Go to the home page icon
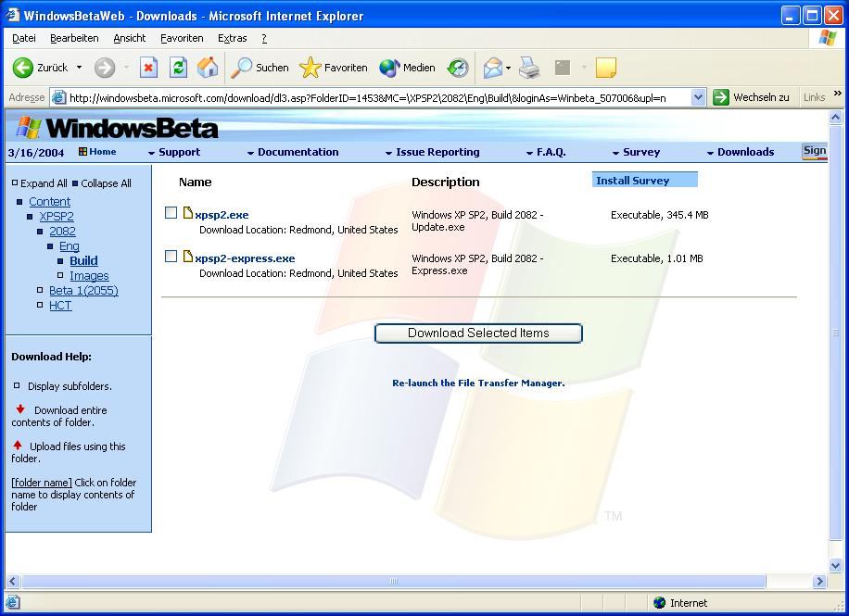This screenshot has width=849, height=616. (x=208, y=68)
